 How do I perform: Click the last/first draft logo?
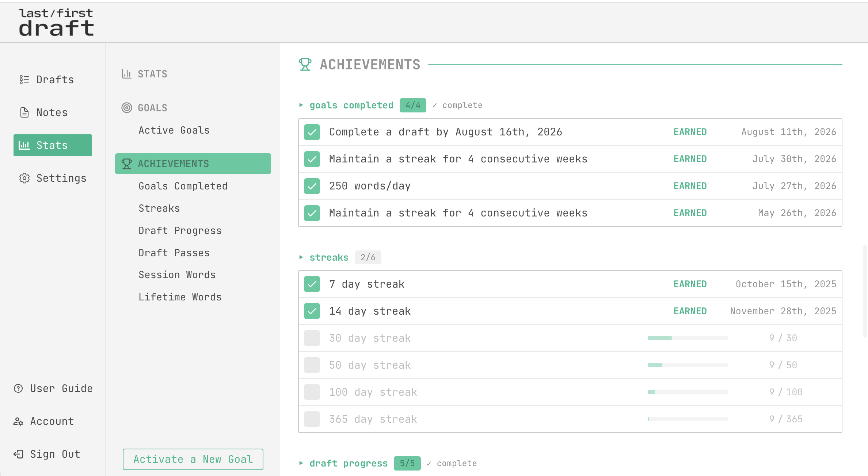[56, 23]
